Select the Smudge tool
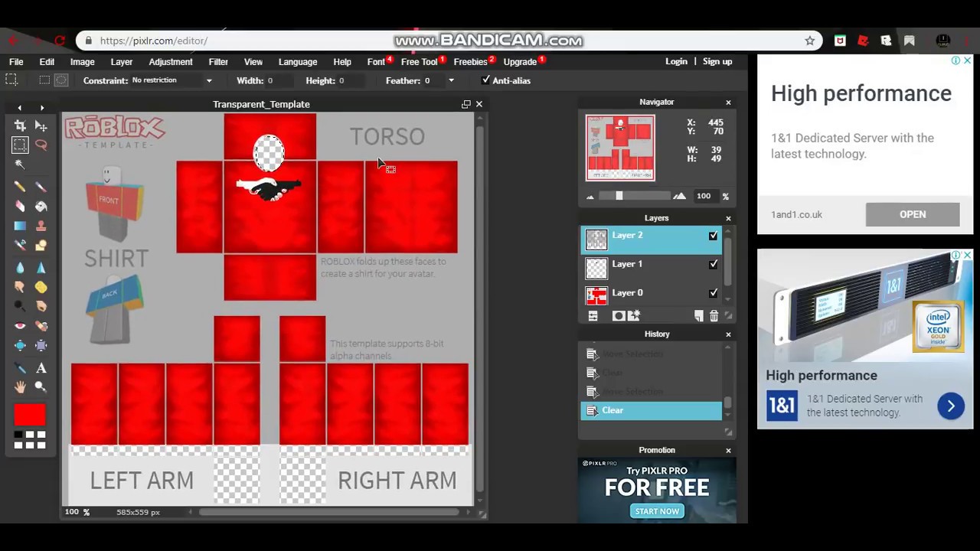The height and width of the screenshot is (551, 980). point(20,287)
